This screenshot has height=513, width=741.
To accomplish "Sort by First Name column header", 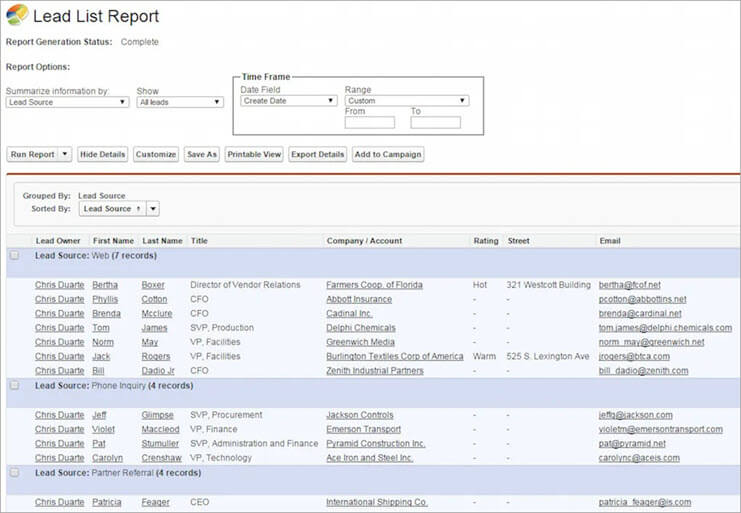I will click(x=113, y=240).
